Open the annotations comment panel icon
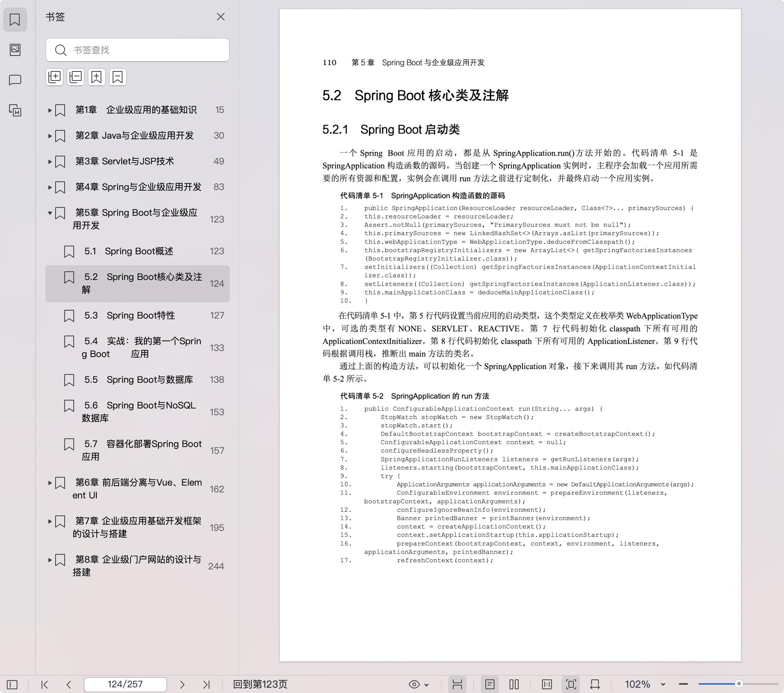 click(15, 80)
